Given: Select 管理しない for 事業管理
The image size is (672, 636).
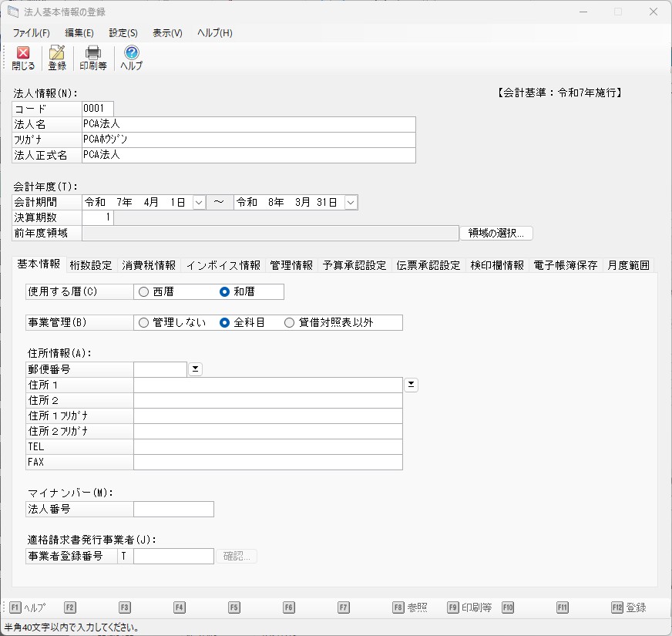Looking at the screenshot, I should (x=143, y=323).
